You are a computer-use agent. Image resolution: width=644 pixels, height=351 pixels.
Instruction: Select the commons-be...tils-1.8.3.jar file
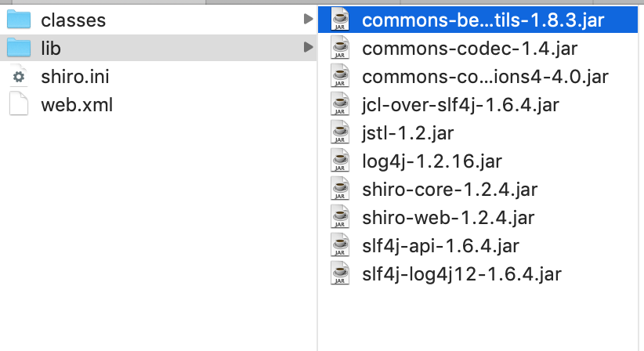click(478, 20)
